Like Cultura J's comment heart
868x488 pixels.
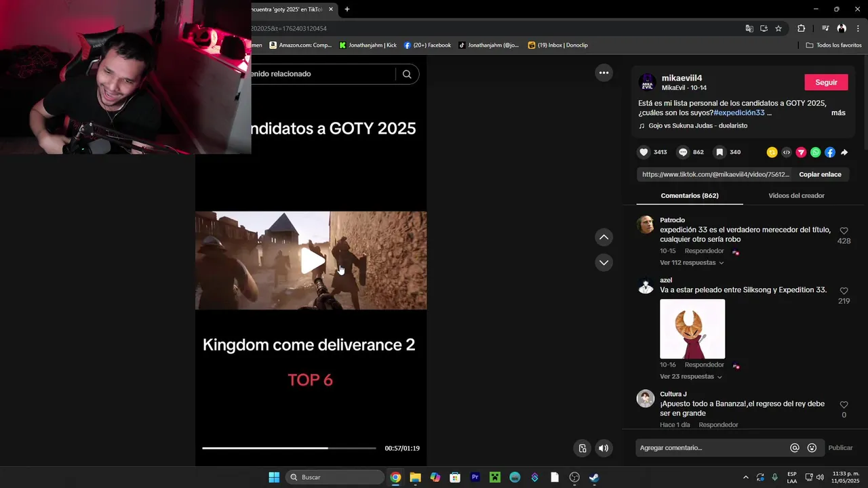[x=844, y=405]
